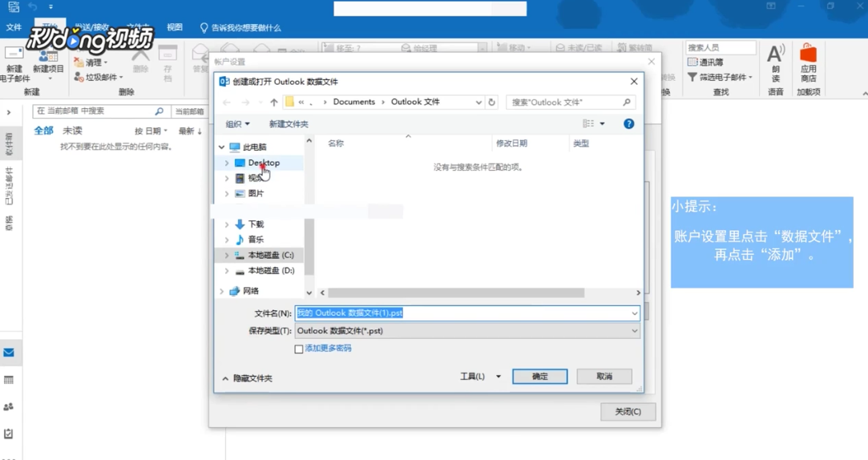Screen dimensions: 868x460
Task: Show 未读 messages filter
Action: tap(72, 131)
